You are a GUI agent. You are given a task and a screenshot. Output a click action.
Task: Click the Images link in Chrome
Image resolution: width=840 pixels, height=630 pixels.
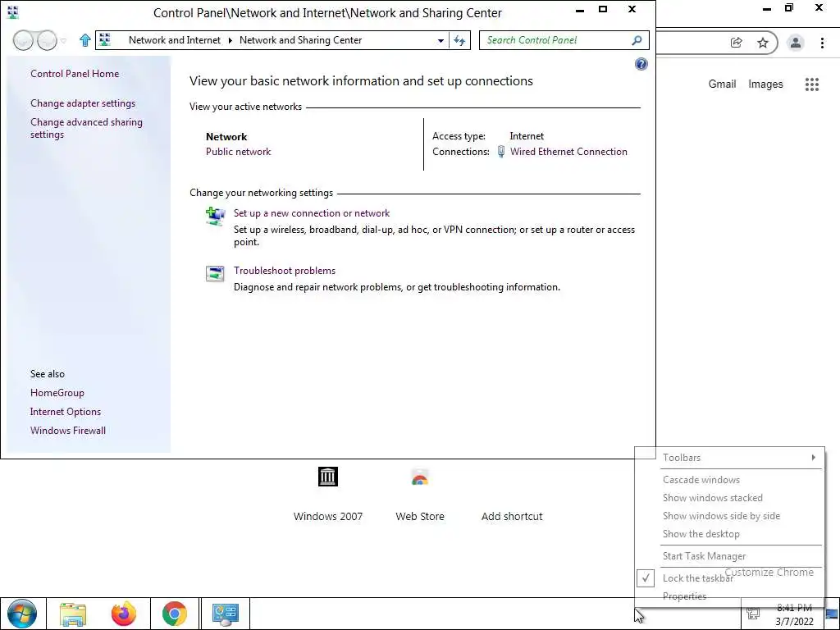coord(765,84)
